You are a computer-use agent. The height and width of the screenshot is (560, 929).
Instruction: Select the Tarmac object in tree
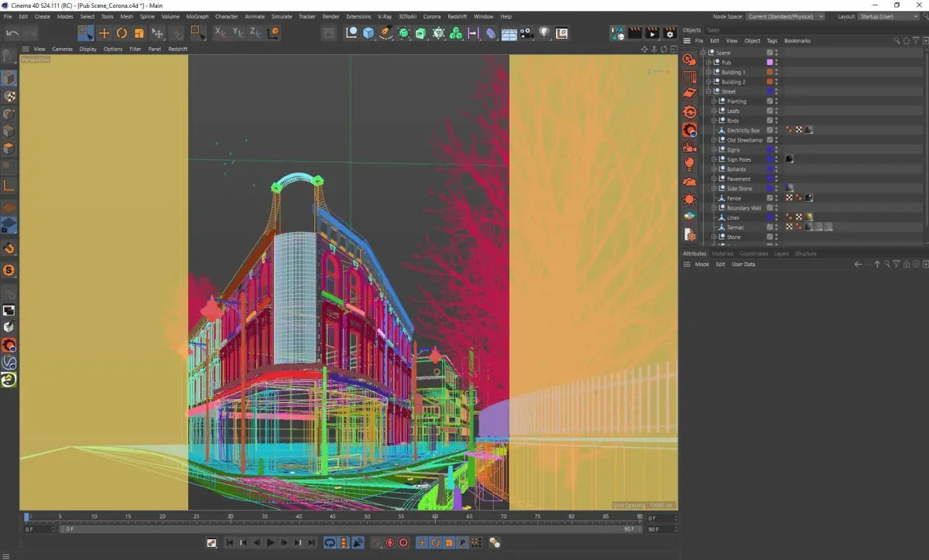tap(735, 227)
